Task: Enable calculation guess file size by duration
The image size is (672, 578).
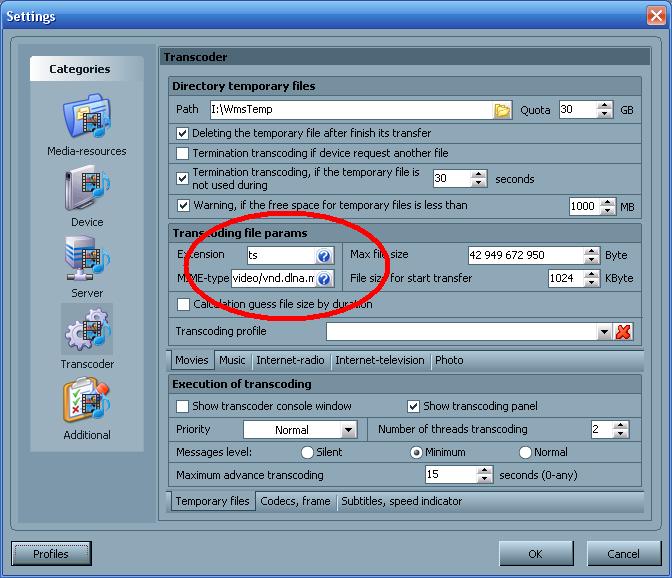Action: click(x=183, y=304)
